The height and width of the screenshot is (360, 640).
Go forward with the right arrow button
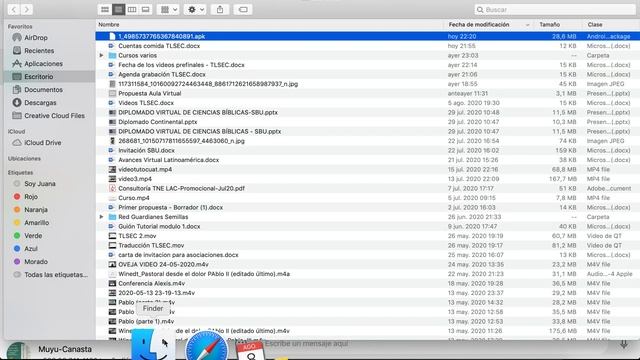pos(27,9)
